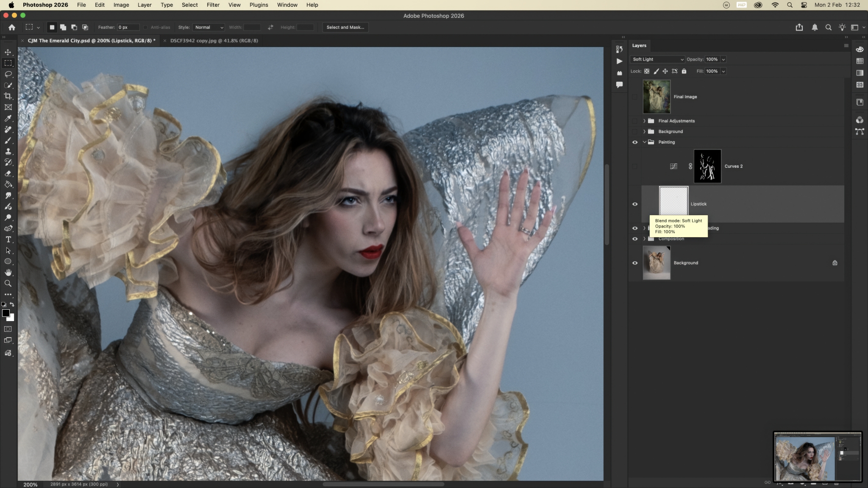Select the Crop tool
The image size is (868, 488).
(x=8, y=96)
